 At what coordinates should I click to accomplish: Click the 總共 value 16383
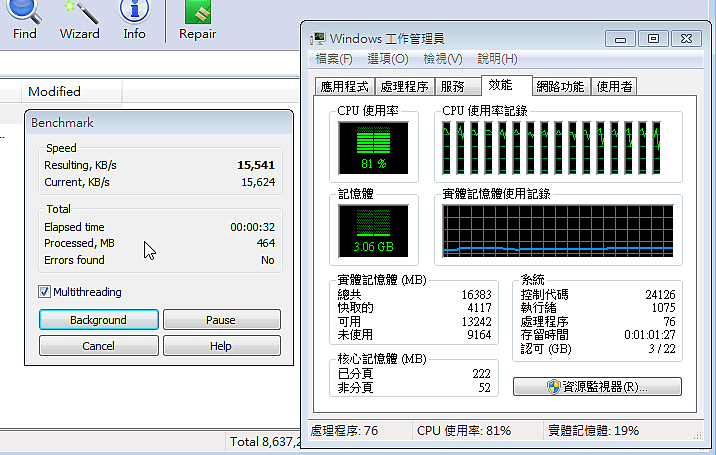point(476,295)
